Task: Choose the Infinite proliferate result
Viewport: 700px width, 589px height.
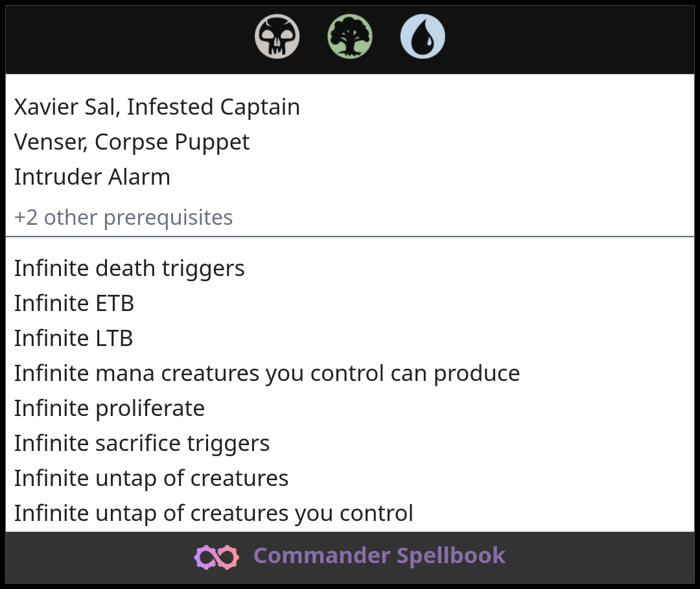Action: [x=109, y=408]
